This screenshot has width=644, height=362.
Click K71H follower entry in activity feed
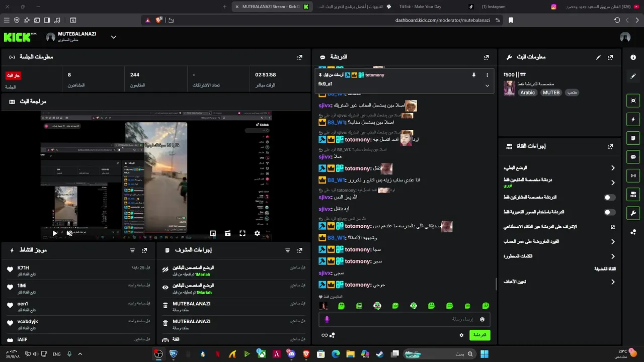(78, 270)
